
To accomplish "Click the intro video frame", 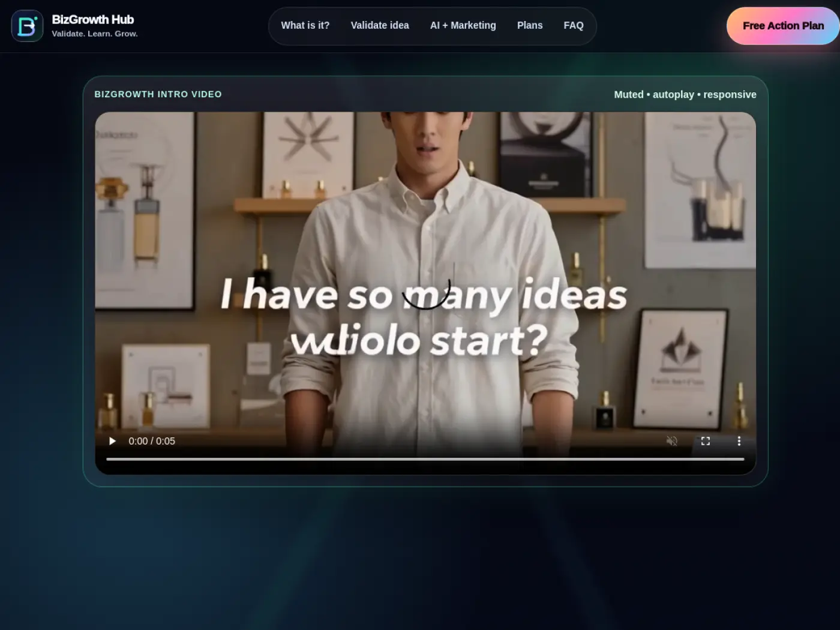I will point(425,293).
